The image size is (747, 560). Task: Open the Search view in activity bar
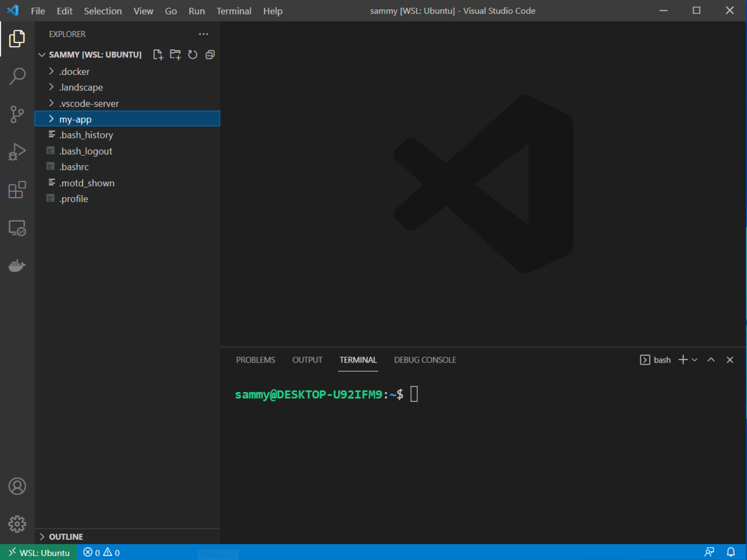coord(17,76)
